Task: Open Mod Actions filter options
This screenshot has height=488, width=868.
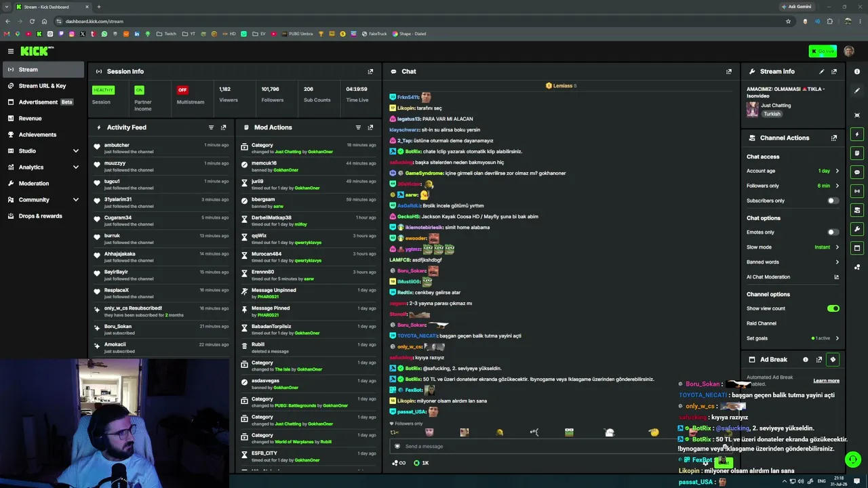Action: pos(358,127)
